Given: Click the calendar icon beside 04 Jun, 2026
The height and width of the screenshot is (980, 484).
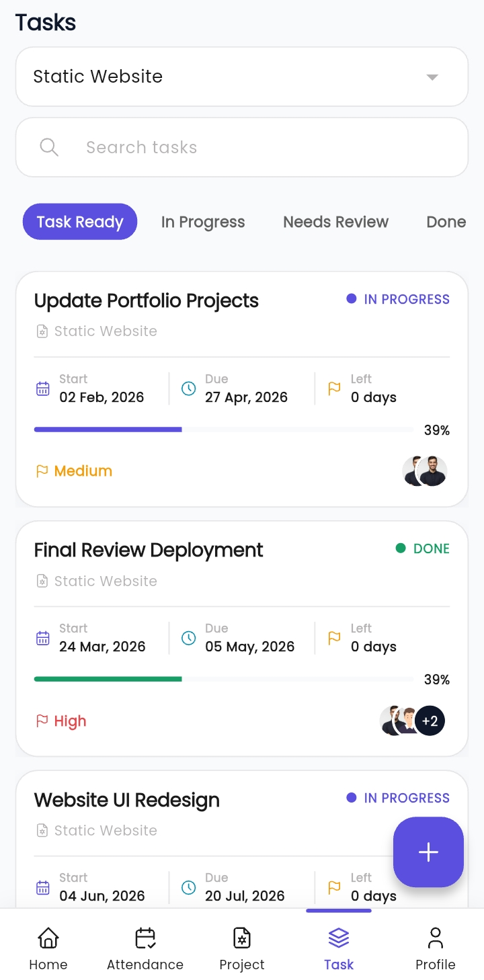Looking at the screenshot, I should (43, 887).
